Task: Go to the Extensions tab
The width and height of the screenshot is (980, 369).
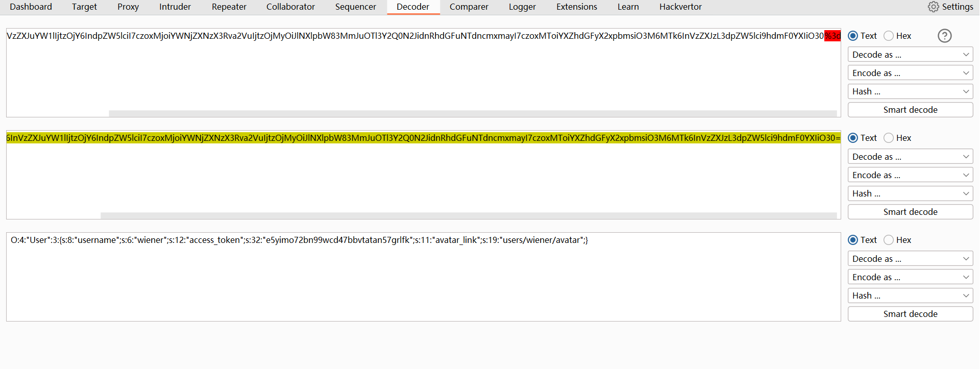Action: (x=577, y=7)
